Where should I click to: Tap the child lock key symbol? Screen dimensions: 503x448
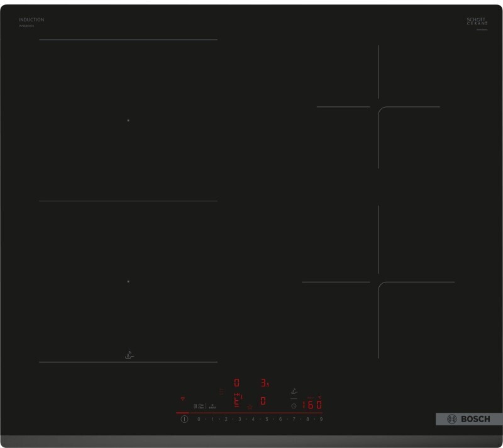(201, 406)
